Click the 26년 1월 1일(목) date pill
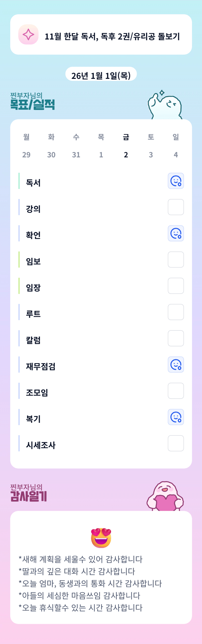This screenshot has width=202, height=644. tap(101, 74)
